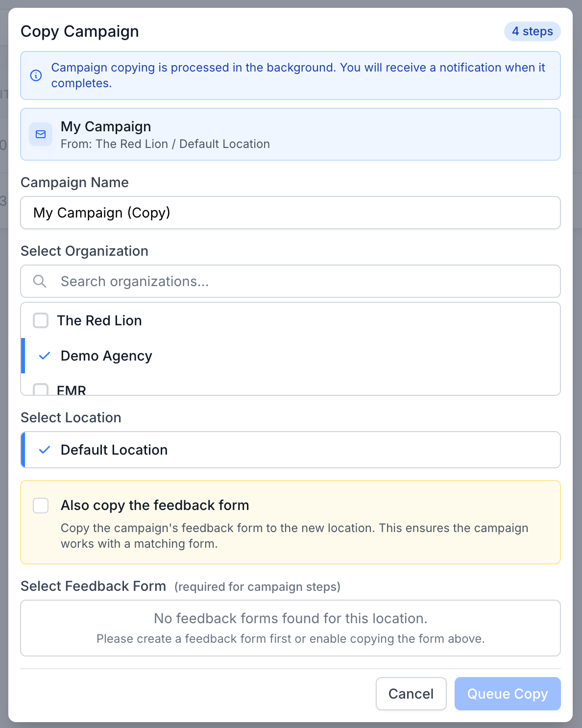This screenshot has width=582, height=728.
Task: Check The Red Lion organization checkbox
Action: (x=41, y=320)
